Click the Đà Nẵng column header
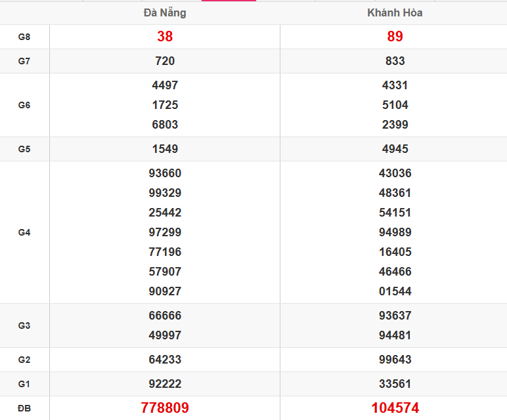The width and height of the screenshot is (507, 420). tap(165, 13)
